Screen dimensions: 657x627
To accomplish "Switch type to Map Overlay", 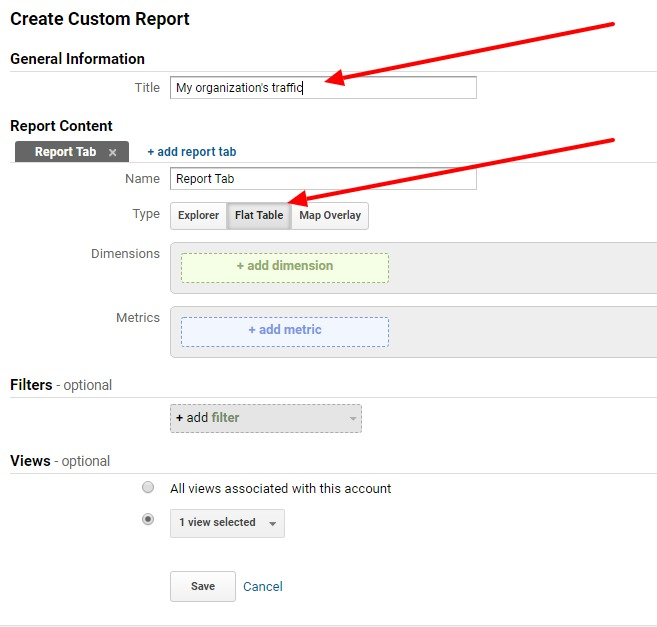I will pos(330,215).
